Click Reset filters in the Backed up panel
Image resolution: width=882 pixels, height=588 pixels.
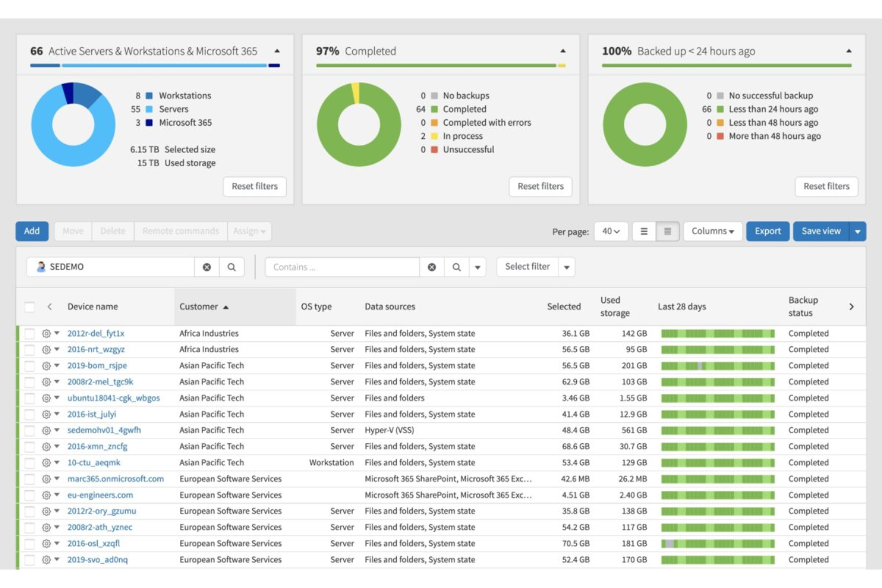pyautogui.click(x=826, y=186)
